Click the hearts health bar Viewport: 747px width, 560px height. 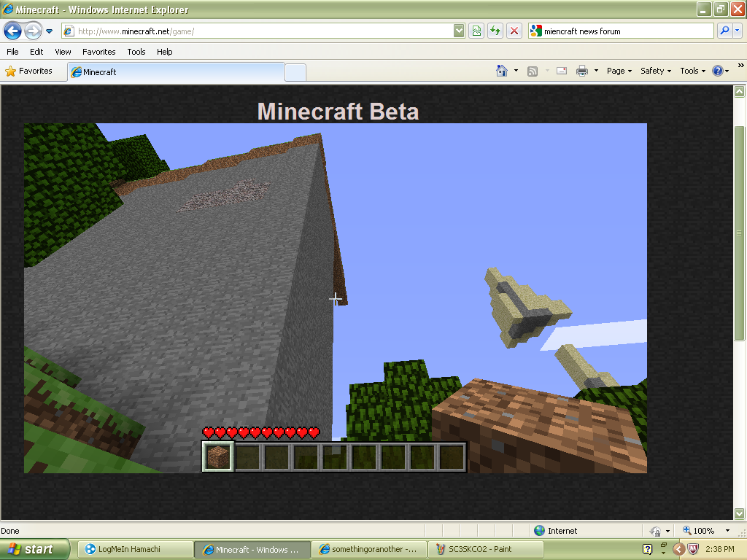tap(260, 433)
